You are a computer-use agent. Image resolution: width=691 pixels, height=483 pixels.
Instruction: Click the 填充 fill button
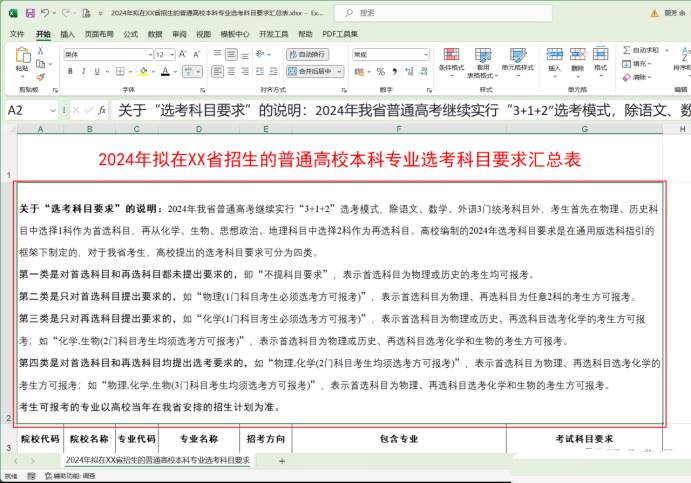tap(637, 64)
